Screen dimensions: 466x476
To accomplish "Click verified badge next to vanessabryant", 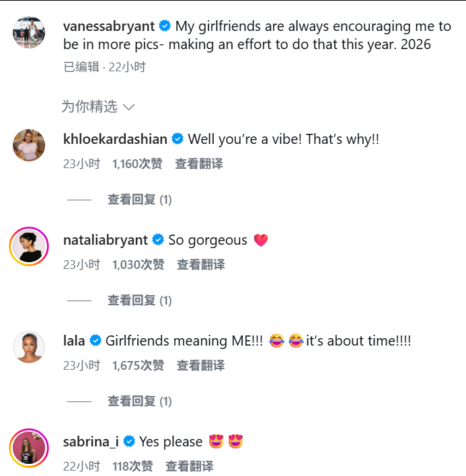I will 165,27.
